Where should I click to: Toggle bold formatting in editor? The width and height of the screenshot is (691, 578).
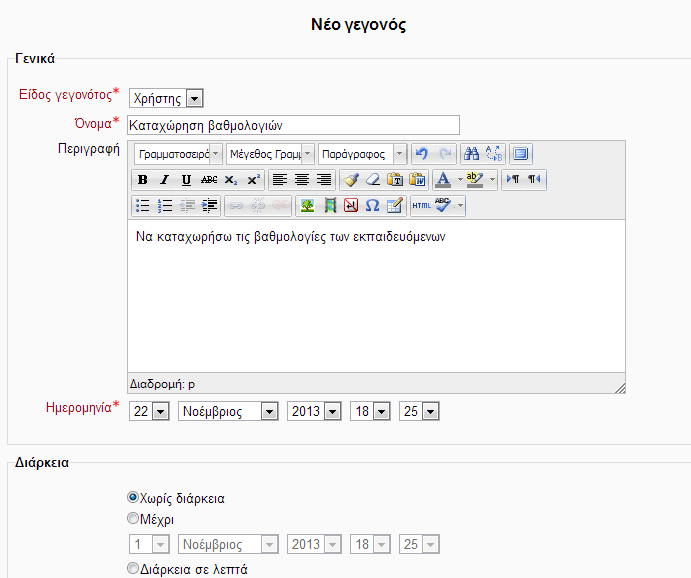[142, 180]
